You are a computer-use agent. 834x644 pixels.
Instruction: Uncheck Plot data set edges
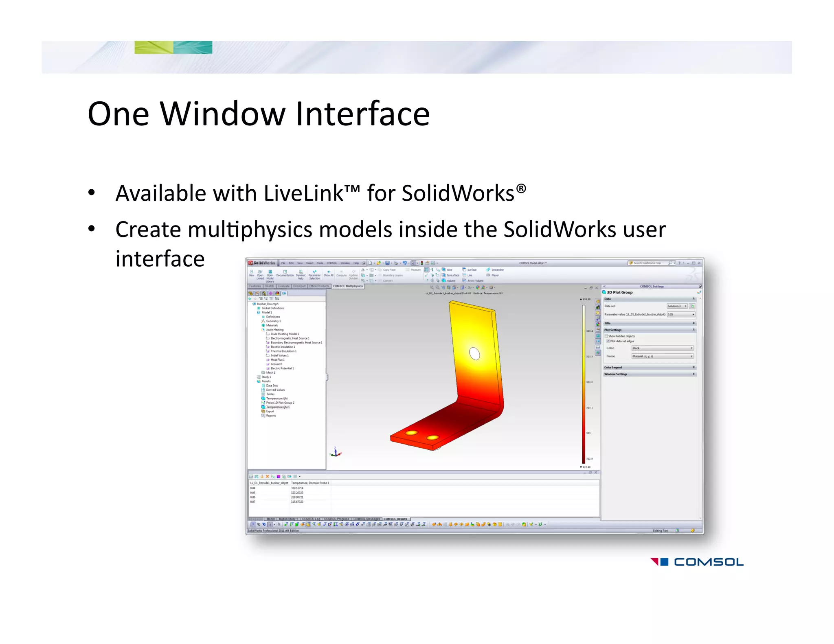(x=608, y=341)
